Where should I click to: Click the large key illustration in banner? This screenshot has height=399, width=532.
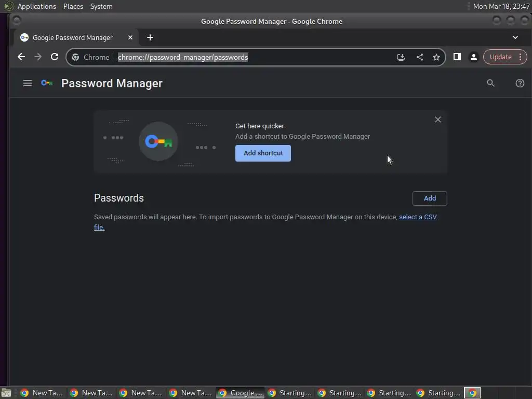point(158,141)
